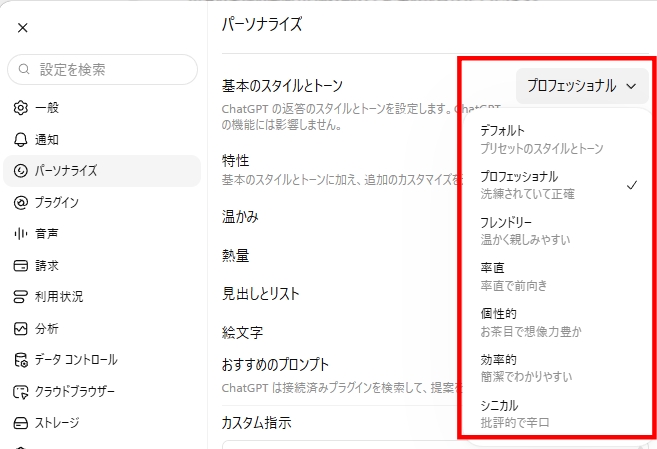657x449 pixels.
Task: Click the gear icon next to 一般
Action: 21,108
